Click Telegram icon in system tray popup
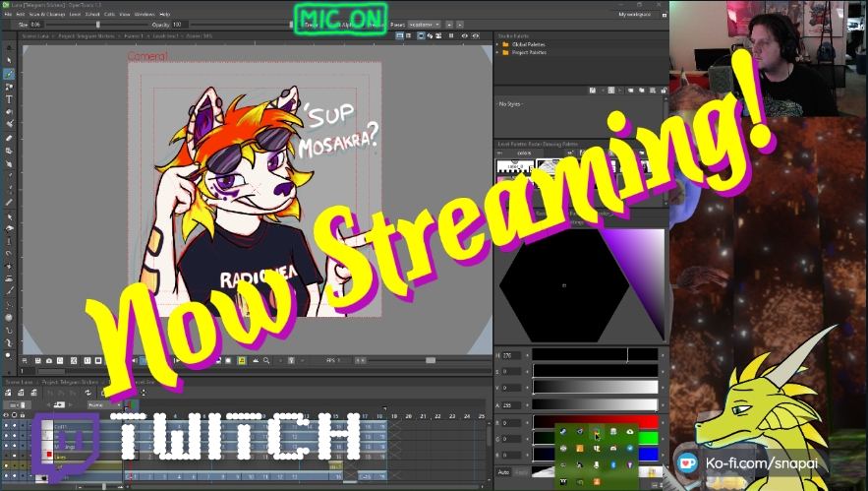Image resolution: width=868 pixels, height=491 pixels. (630, 449)
